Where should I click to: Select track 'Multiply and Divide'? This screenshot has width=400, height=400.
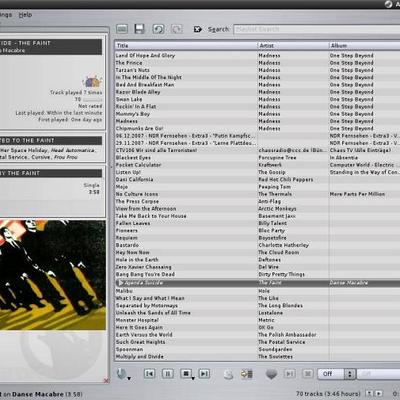pos(140,357)
